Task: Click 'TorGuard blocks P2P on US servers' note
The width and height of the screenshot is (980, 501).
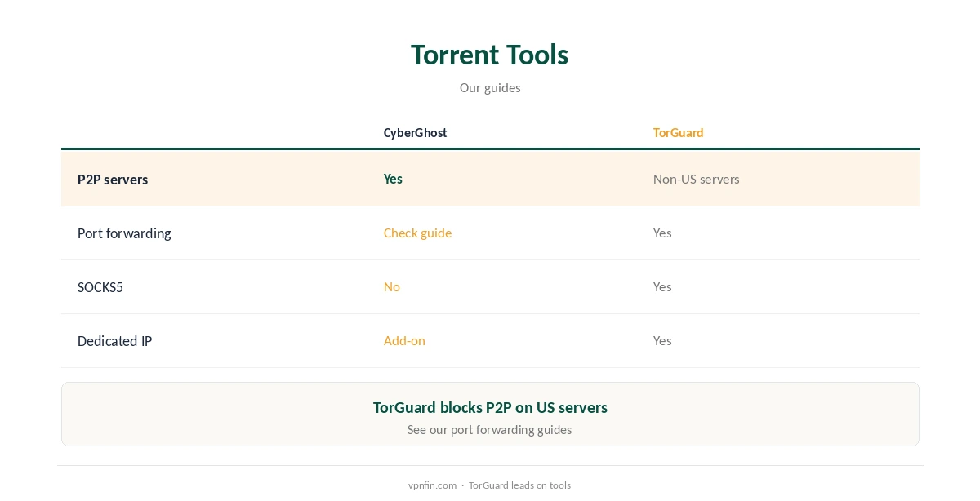Action: pos(490,407)
